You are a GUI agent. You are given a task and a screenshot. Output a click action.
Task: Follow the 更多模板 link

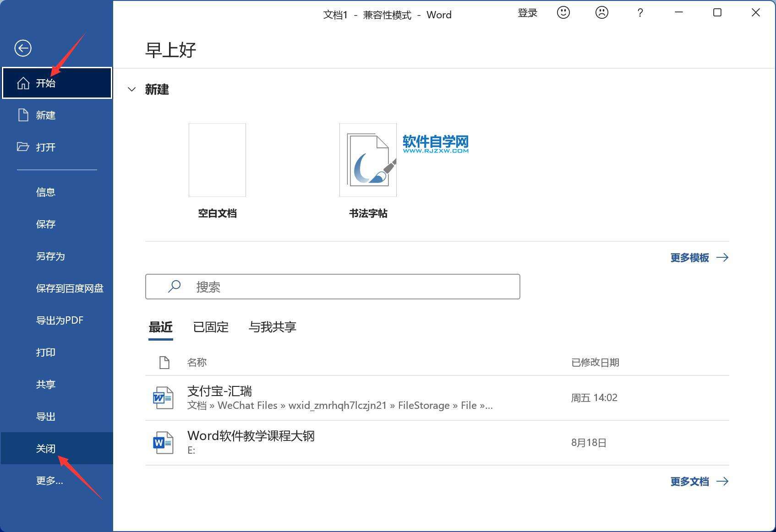(699, 258)
